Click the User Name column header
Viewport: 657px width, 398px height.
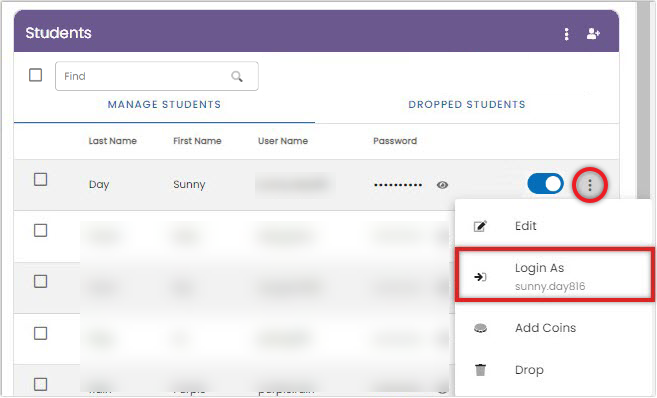tap(283, 141)
